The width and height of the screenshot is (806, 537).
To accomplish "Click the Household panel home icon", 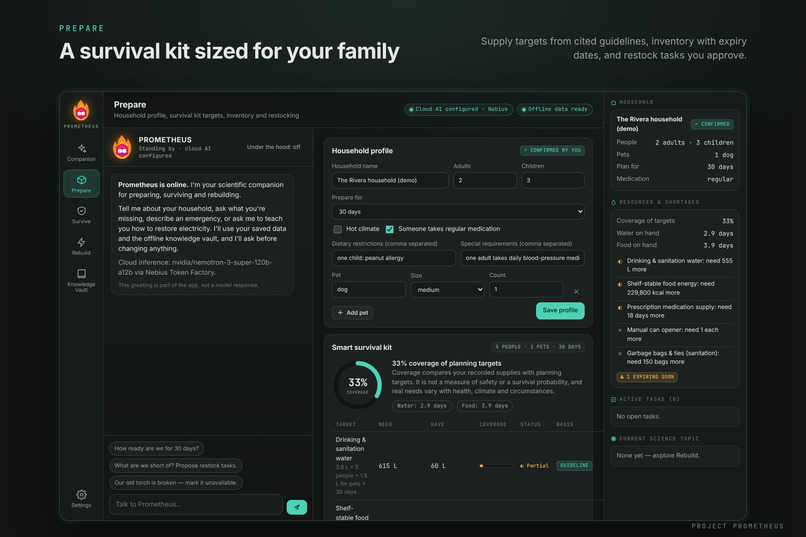I will [x=613, y=102].
